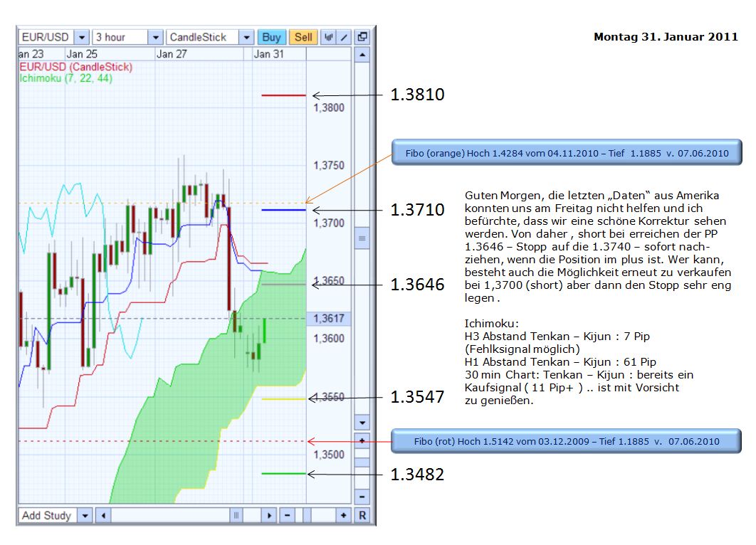756x545 pixels.
Task: Click the zoom in plus icon
Action: tap(343, 514)
